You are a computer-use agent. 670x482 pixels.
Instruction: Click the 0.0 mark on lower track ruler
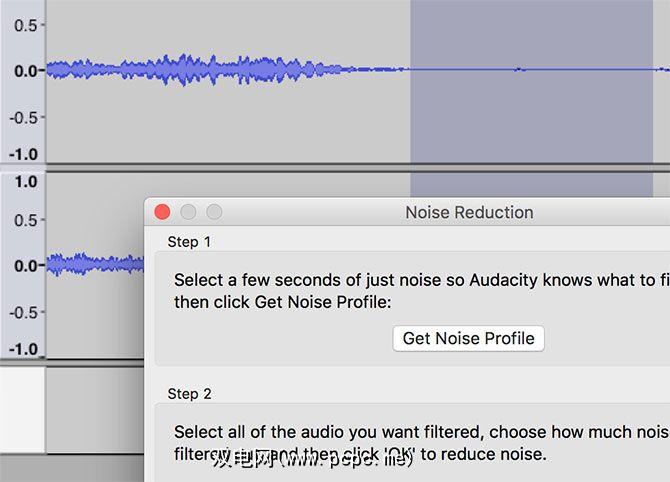tap(26, 266)
